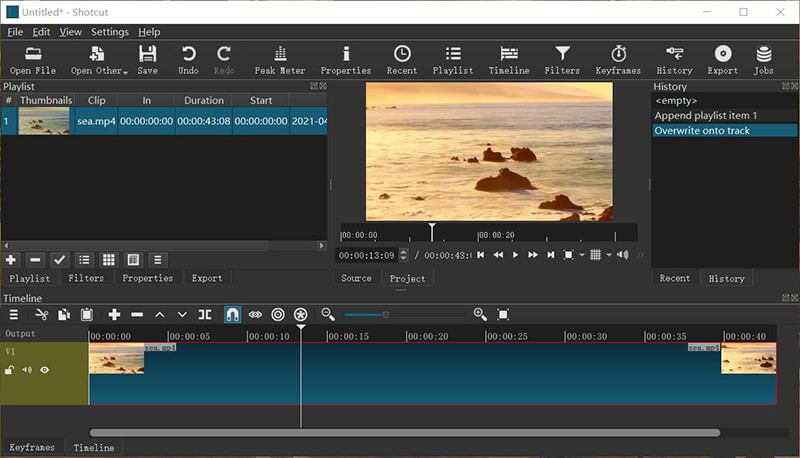Add clip to playlist with plus icon
Image resolution: width=800 pixels, height=458 pixels.
11,260
